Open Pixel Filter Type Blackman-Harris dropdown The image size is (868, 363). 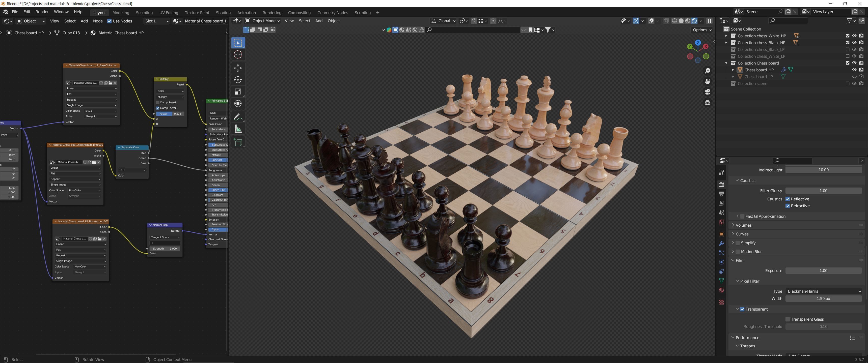[824, 291]
